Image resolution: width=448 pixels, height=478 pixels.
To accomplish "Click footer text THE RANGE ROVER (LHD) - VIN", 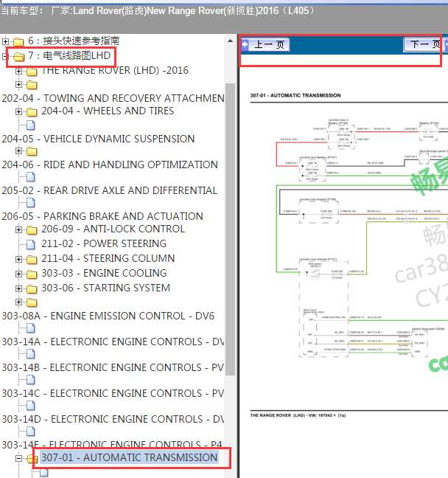I will 298,415.
